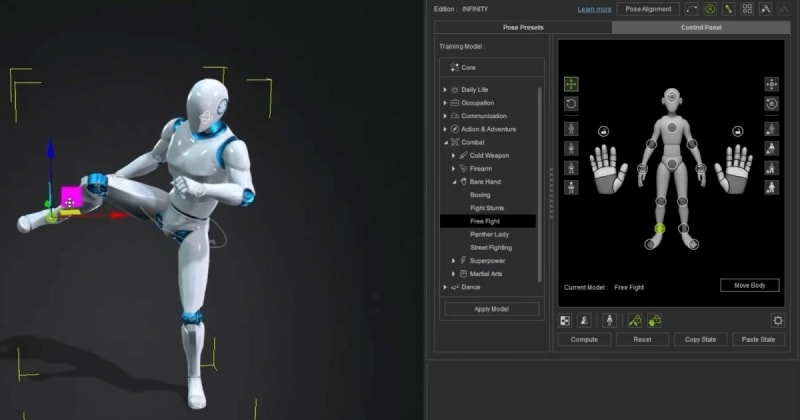Open the Learn more link
This screenshot has height=420, width=800.
point(594,9)
